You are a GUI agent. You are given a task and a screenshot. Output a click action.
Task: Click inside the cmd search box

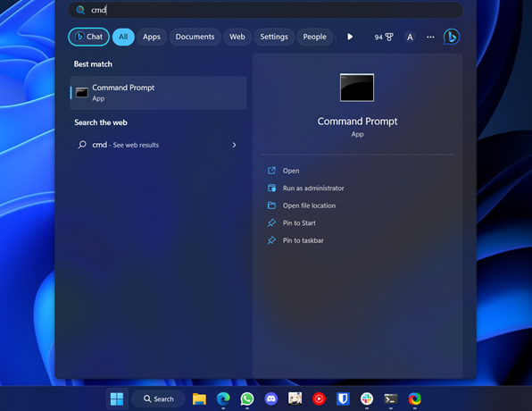[x=265, y=10]
